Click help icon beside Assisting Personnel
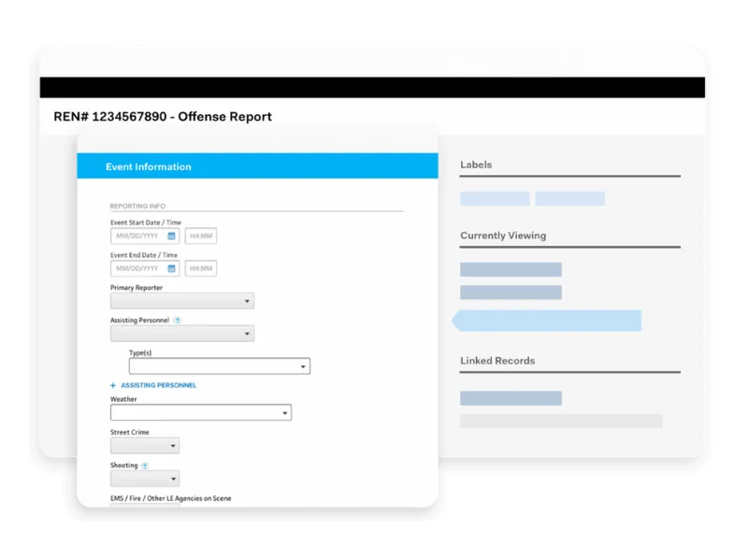Viewport: 748px width, 560px height. click(177, 320)
